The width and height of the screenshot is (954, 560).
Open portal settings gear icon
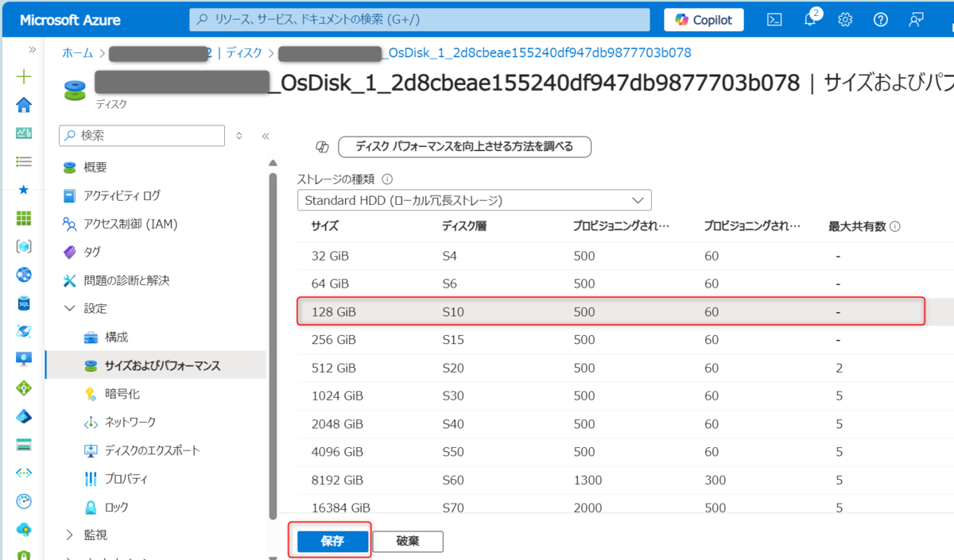(x=845, y=19)
